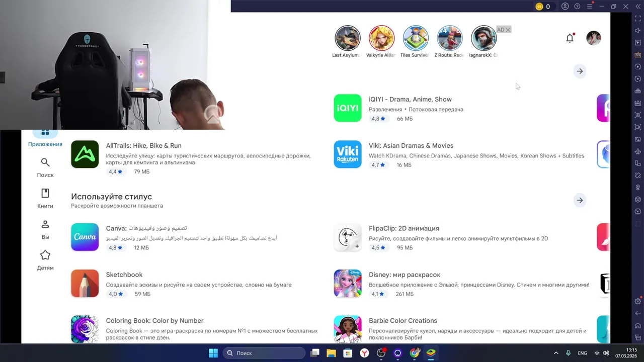
Task: Open Viki: Asian Dramas & Movies title
Action: pyautogui.click(x=411, y=145)
